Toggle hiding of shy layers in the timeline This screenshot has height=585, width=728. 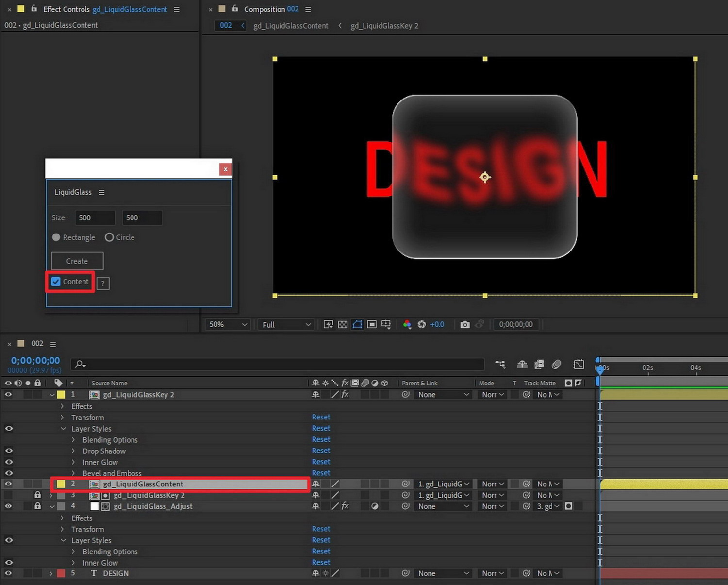pos(522,364)
